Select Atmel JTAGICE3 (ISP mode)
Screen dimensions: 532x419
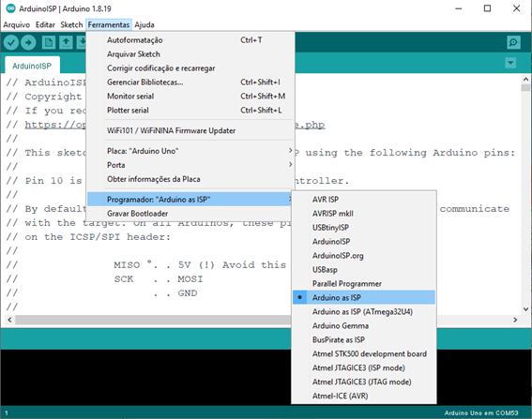[364, 367]
